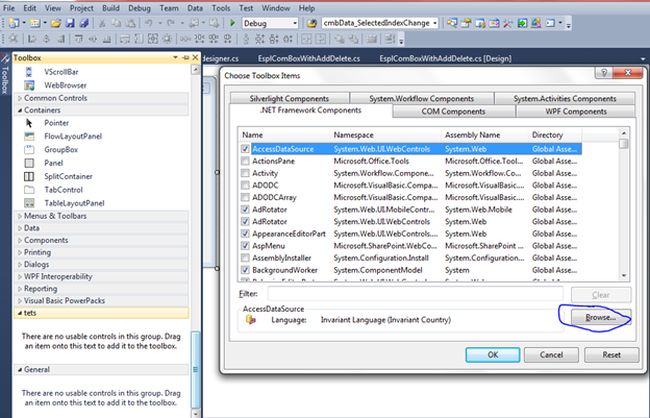Uncheck AdRotator from System.Web.Mobile assembly
The width and height of the screenshot is (650, 418).
(x=245, y=209)
